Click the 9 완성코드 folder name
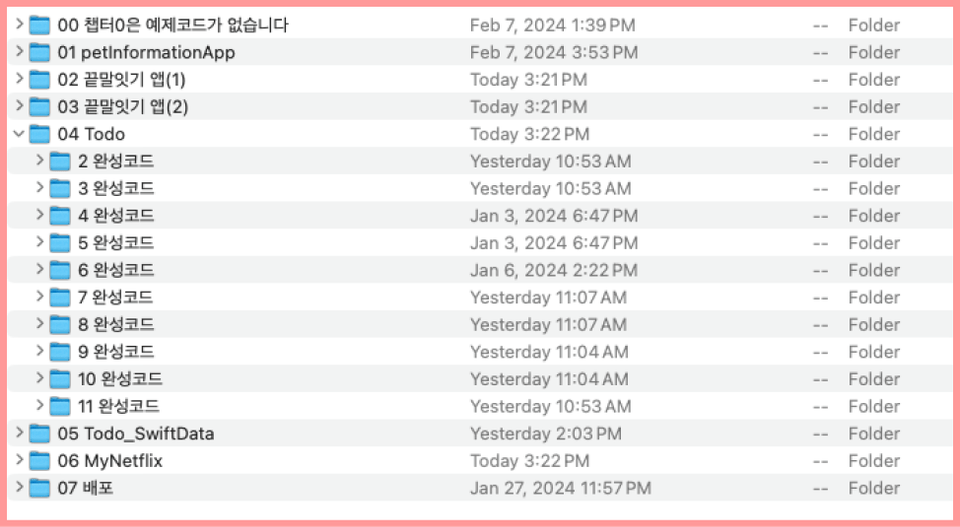Image resolution: width=960 pixels, height=527 pixels. point(116,352)
